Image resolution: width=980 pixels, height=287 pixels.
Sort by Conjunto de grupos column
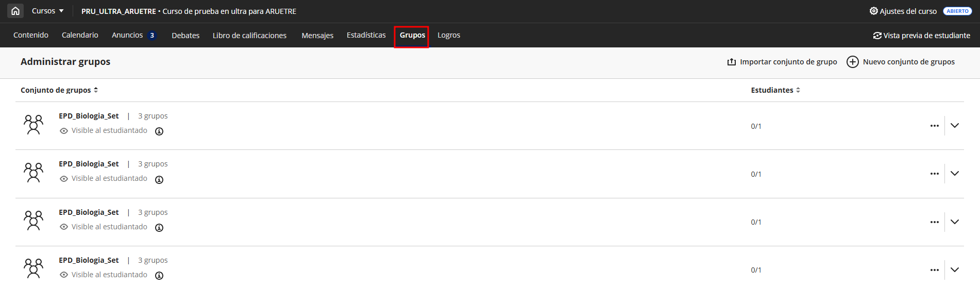[x=59, y=90]
